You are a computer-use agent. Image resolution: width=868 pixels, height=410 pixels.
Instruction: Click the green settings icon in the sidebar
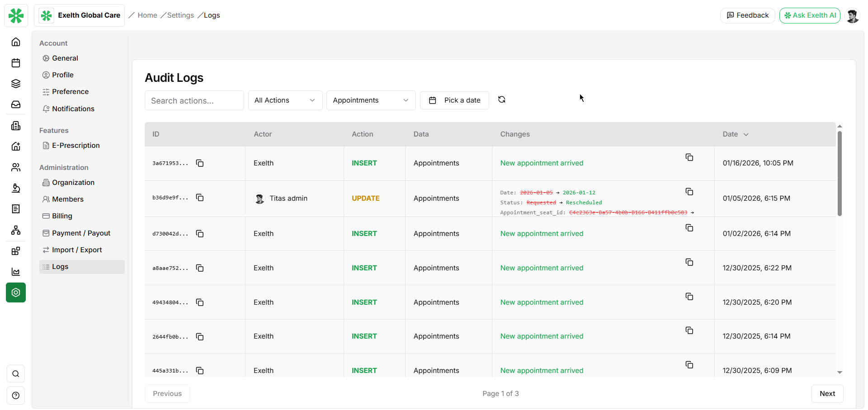[16, 292]
